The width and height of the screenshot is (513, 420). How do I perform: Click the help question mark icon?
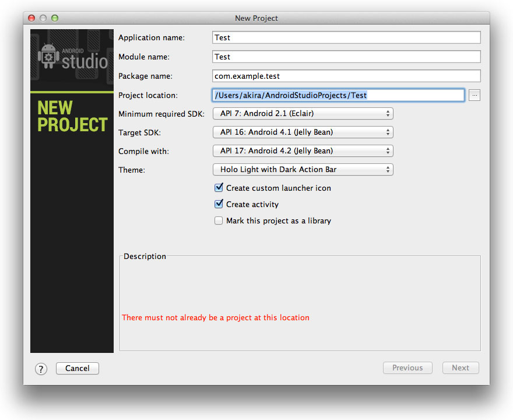(x=41, y=369)
